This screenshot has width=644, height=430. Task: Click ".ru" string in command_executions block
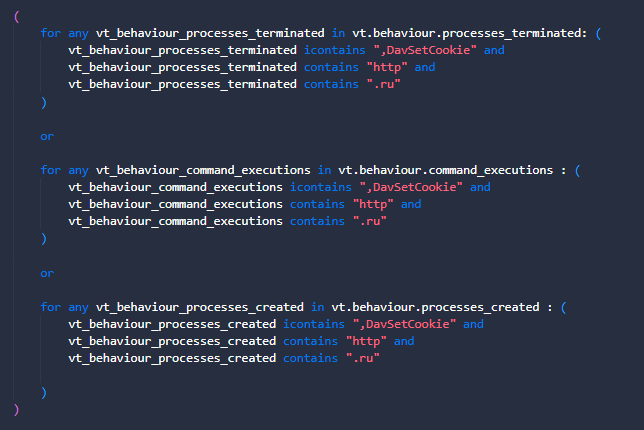tap(370, 221)
